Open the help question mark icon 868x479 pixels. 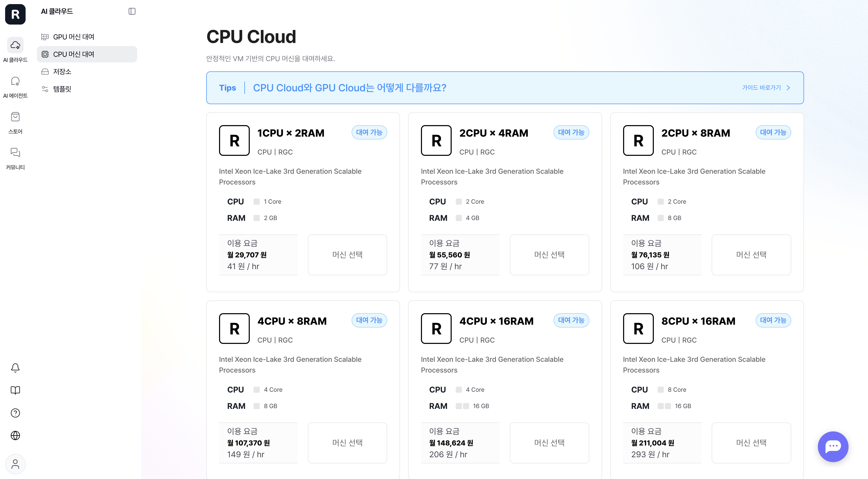click(x=15, y=413)
